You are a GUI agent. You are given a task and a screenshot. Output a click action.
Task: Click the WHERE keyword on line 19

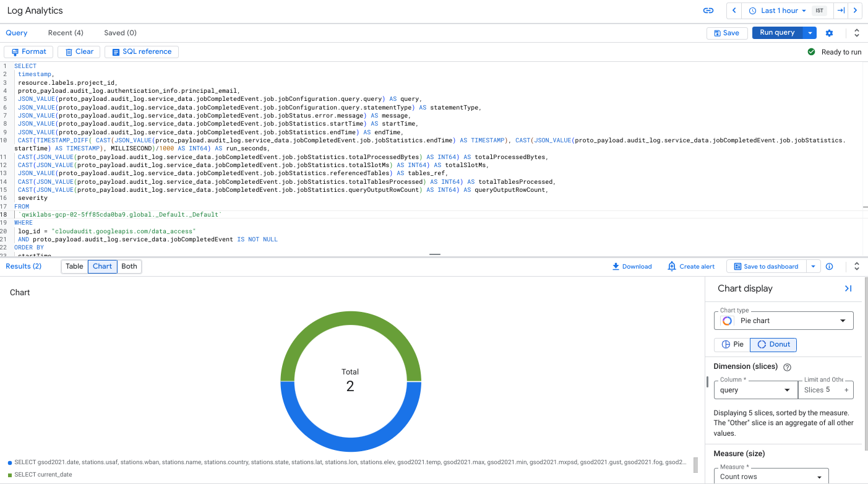[x=24, y=223]
